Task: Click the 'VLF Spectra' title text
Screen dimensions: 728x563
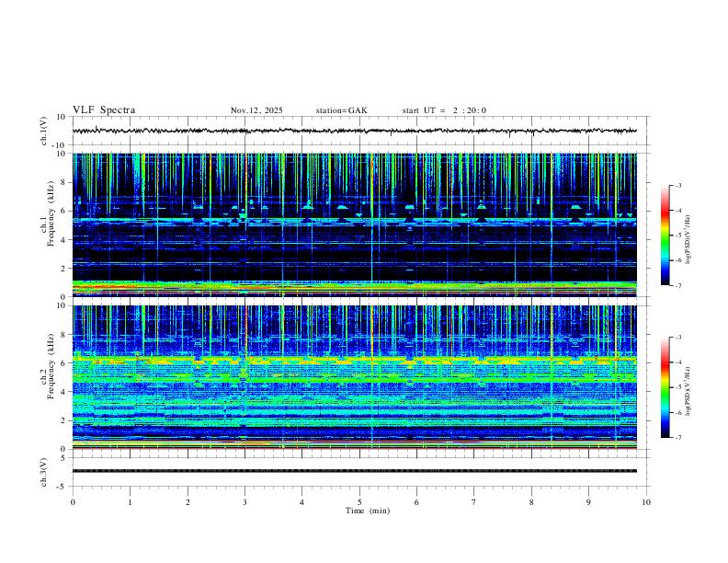Action: pyautogui.click(x=104, y=110)
